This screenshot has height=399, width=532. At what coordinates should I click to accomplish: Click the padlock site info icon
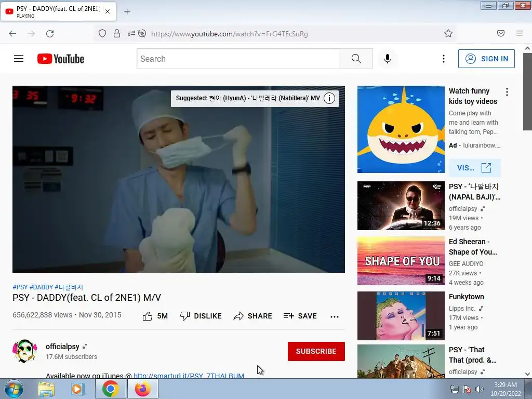117,33
